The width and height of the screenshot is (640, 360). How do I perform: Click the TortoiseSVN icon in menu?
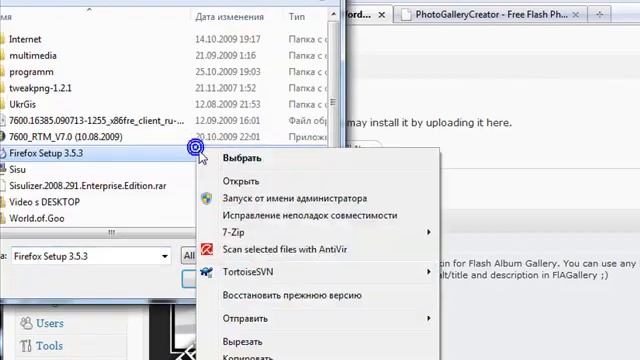pyautogui.click(x=207, y=272)
